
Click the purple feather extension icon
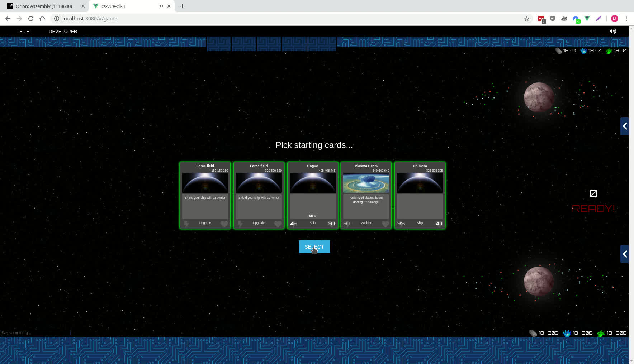(598, 19)
